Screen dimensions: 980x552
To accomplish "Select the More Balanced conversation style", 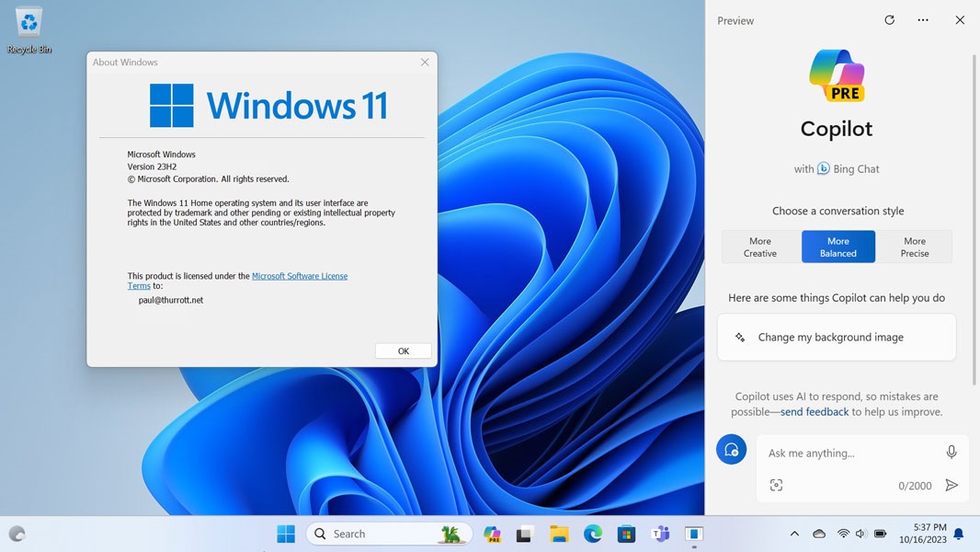I will [838, 247].
